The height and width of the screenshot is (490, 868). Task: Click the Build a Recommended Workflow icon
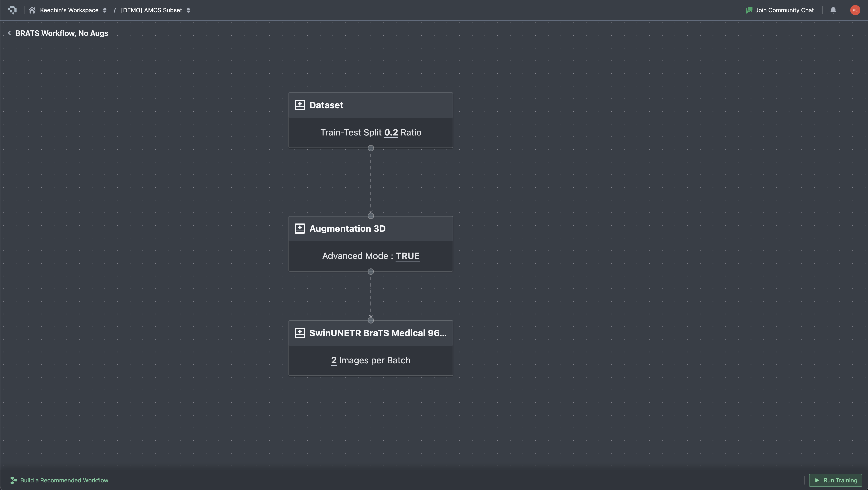13,480
